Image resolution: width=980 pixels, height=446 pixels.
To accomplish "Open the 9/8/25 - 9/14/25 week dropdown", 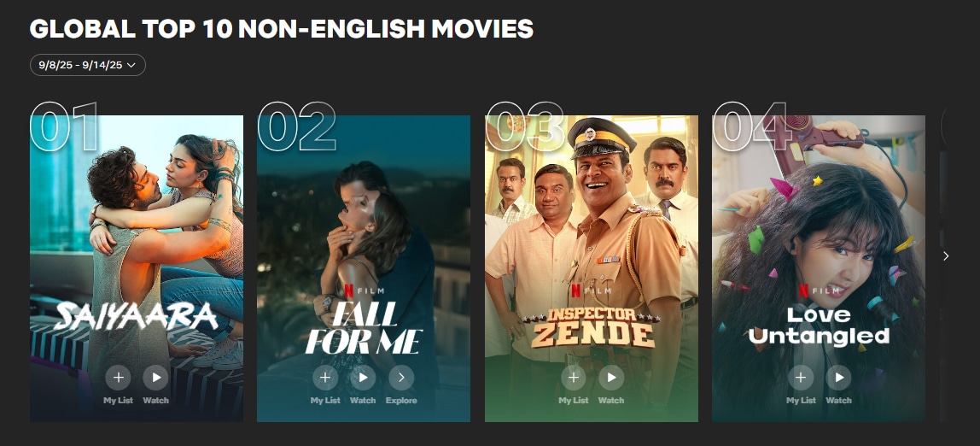I will (87, 65).
